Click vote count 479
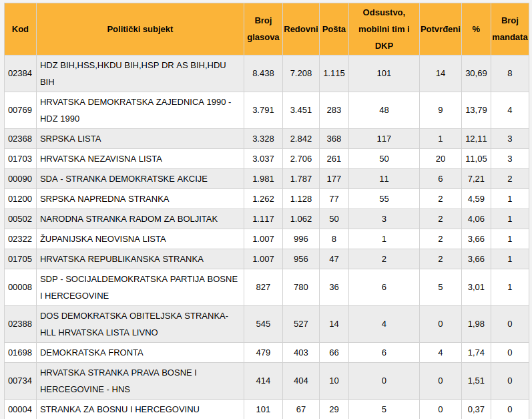The image size is (532, 419). pos(263,352)
